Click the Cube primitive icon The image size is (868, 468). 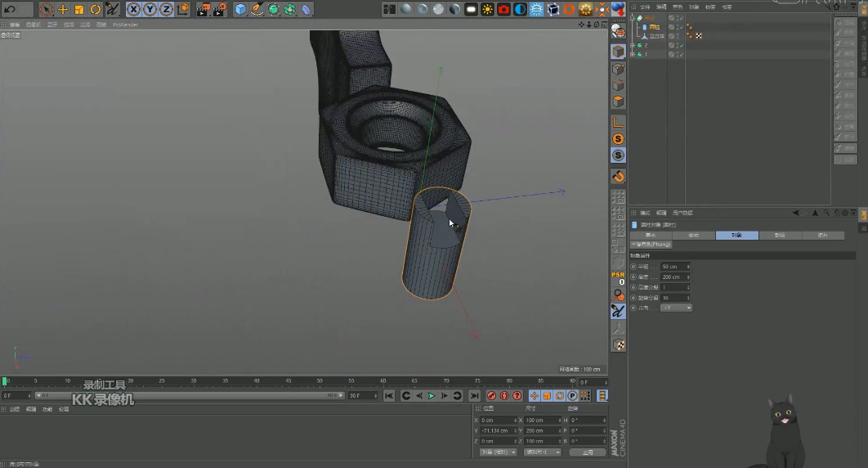pos(240,10)
